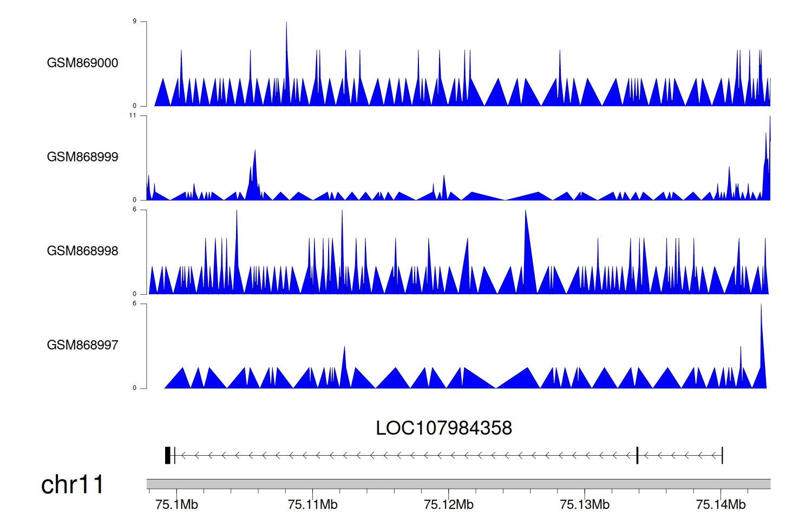Click the 75.1Mb axis label
812x531 pixels.
[176, 505]
